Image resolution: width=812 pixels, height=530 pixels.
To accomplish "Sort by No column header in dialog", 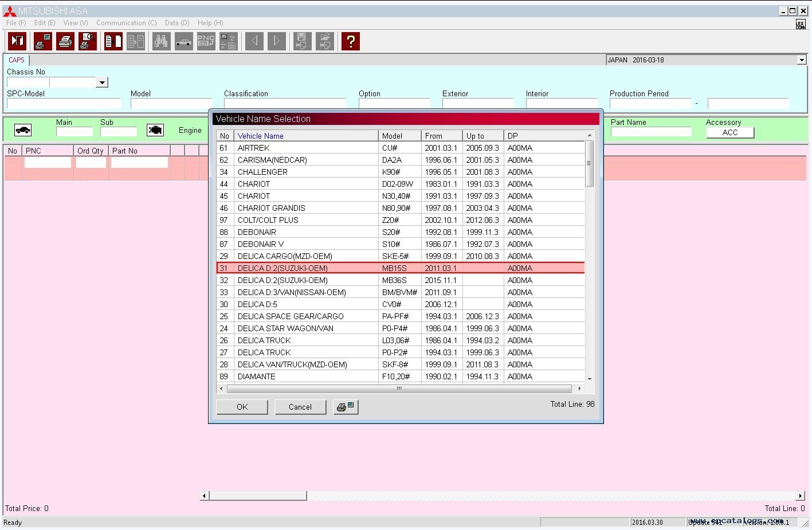I will (x=225, y=136).
